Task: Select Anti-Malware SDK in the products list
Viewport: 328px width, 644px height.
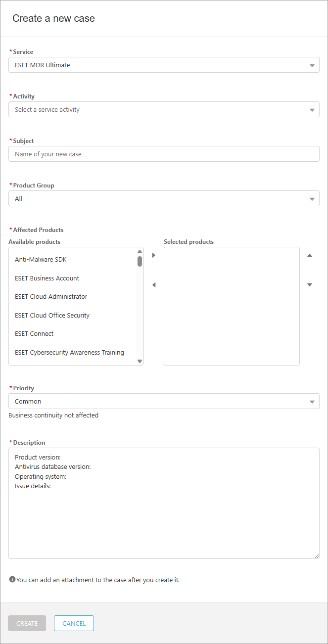Action: (x=41, y=259)
